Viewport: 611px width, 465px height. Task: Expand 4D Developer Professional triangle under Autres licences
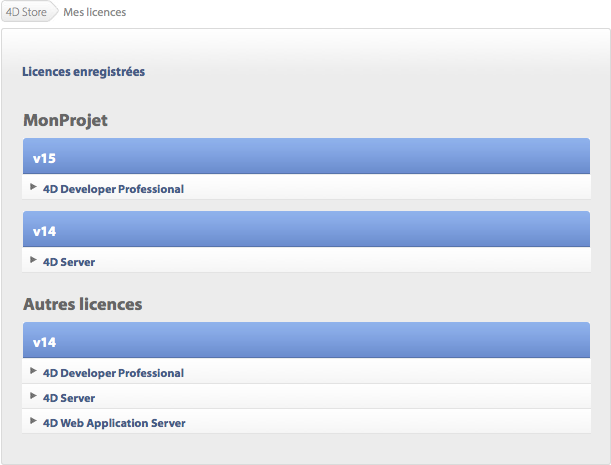(x=34, y=371)
